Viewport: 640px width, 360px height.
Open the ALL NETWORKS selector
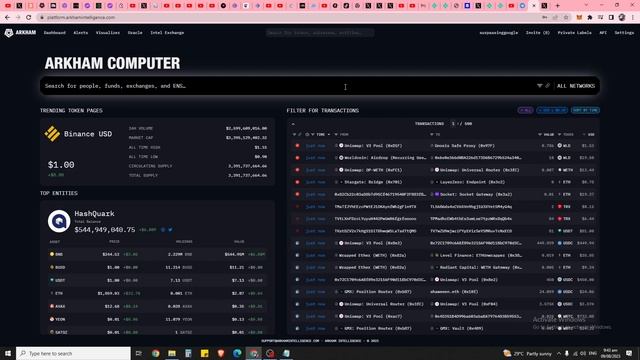(x=576, y=86)
